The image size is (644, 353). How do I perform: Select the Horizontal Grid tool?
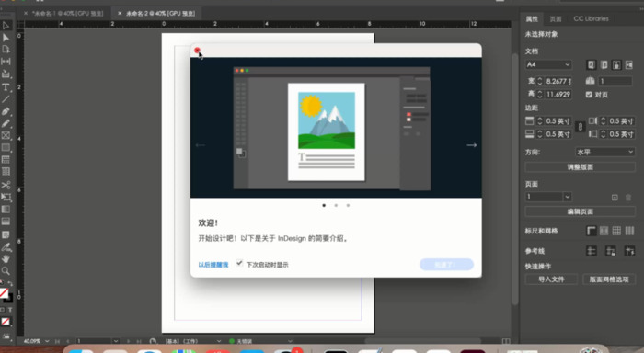pyautogui.click(x=6, y=160)
